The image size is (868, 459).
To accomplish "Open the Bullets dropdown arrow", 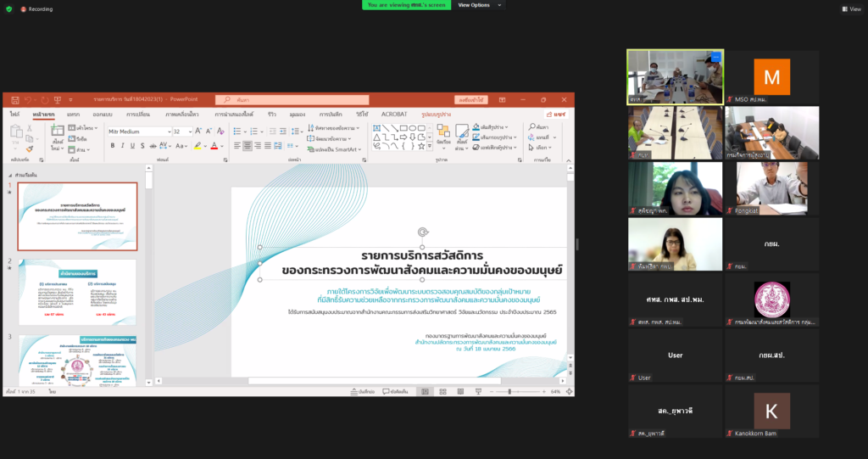I will [x=245, y=132].
